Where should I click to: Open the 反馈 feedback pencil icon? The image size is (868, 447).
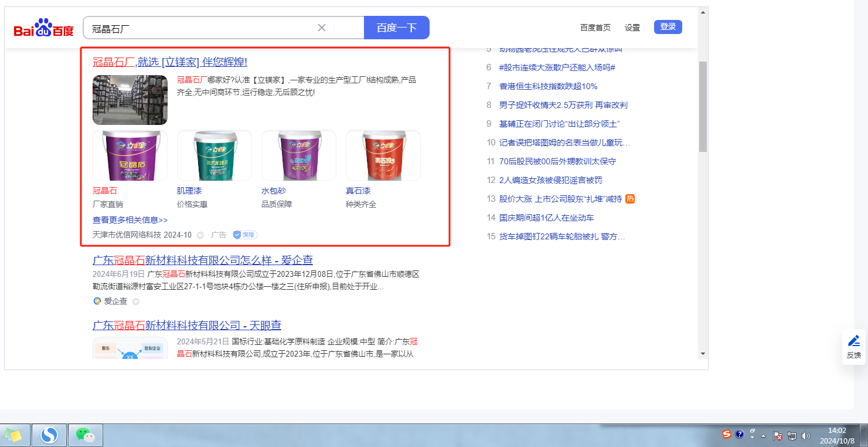854,341
